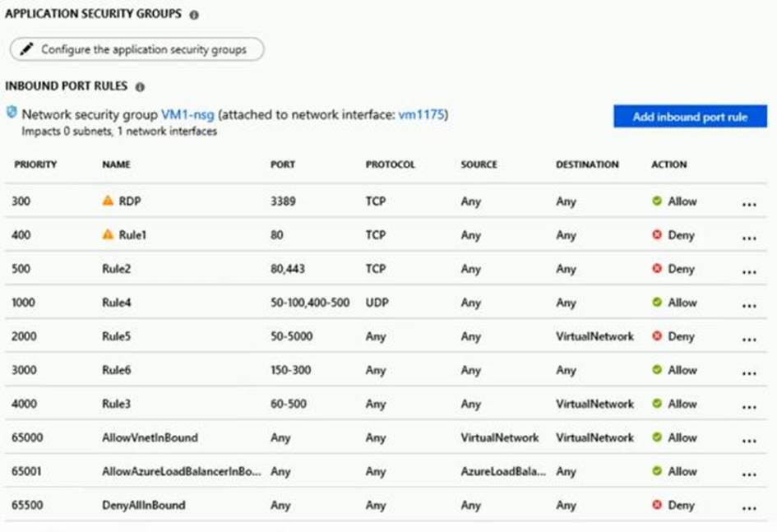Click the network security group shield icon
The width and height of the screenshot is (777, 532).
coord(12,113)
